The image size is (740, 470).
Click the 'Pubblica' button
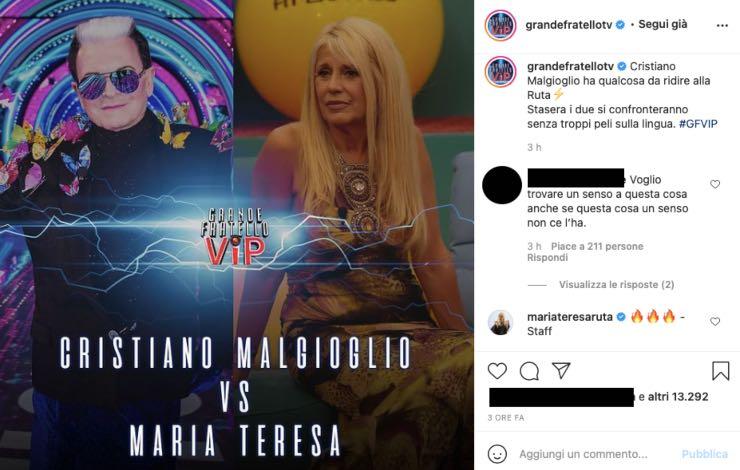point(705,454)
